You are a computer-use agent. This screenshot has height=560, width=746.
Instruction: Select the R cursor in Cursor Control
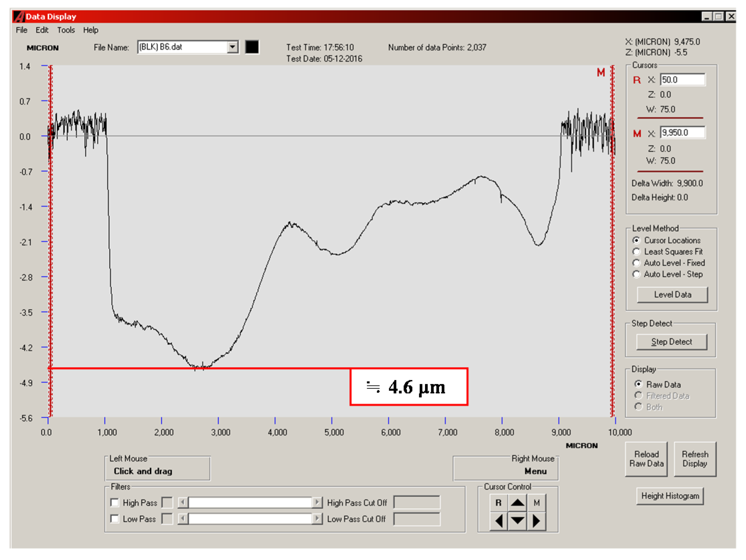coord(498,503)
